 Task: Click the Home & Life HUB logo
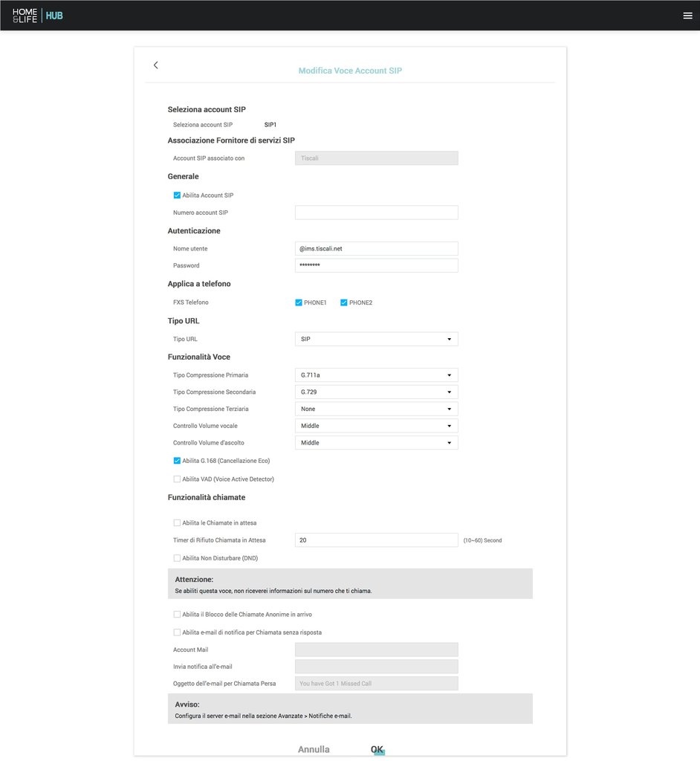pyautogui.click(x=37, y=16)
